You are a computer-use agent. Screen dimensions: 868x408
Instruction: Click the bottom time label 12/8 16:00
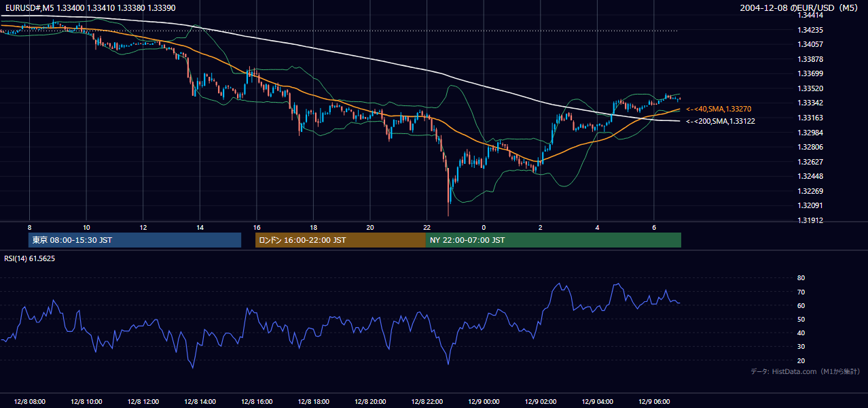click(257, 402)
